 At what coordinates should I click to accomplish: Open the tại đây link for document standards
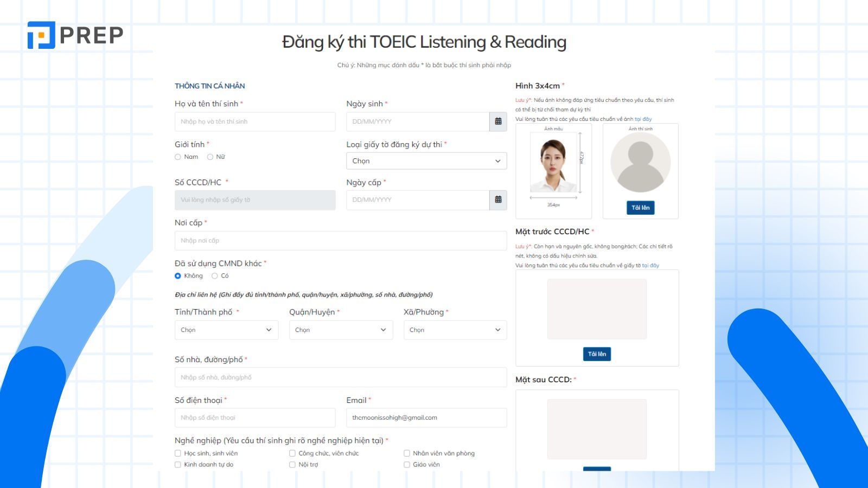click(x=650, y=266)
